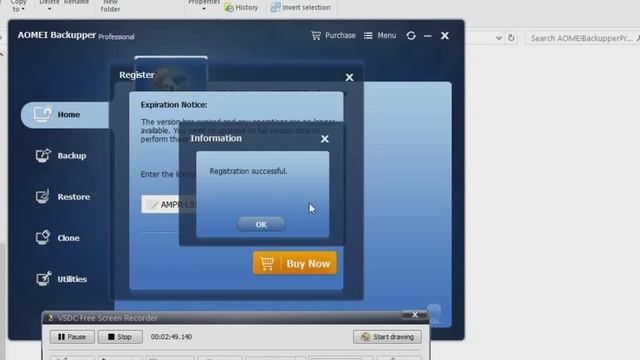Click Start drawing in VSDC recorder
Image resolution: width=640 pixels, height=360 pixels.
(x=387, y=337)
